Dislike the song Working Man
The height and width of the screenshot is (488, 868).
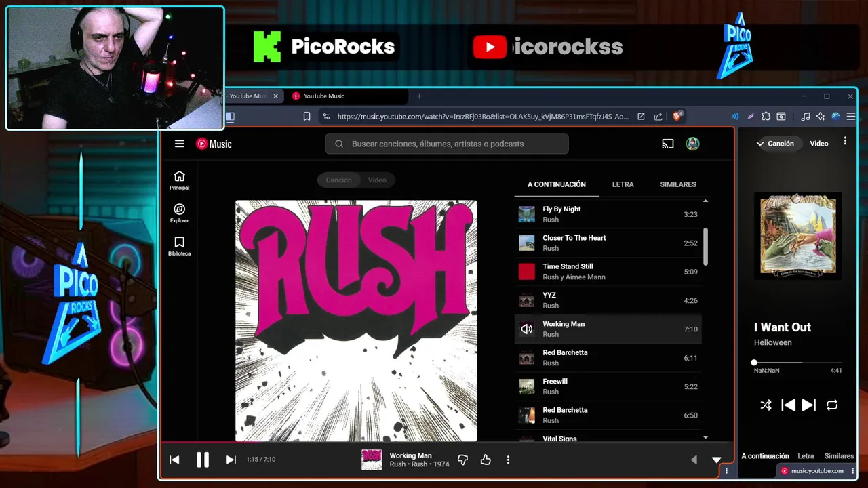point(462,460)
